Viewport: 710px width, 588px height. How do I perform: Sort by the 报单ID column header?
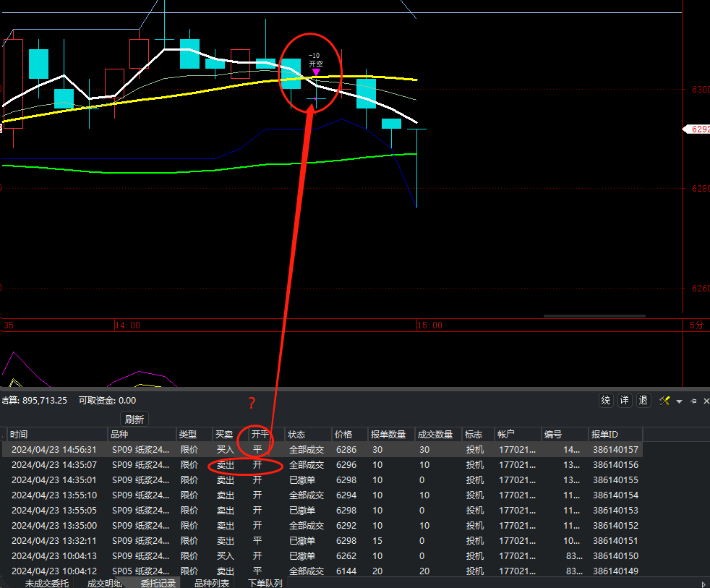[615, 435]
